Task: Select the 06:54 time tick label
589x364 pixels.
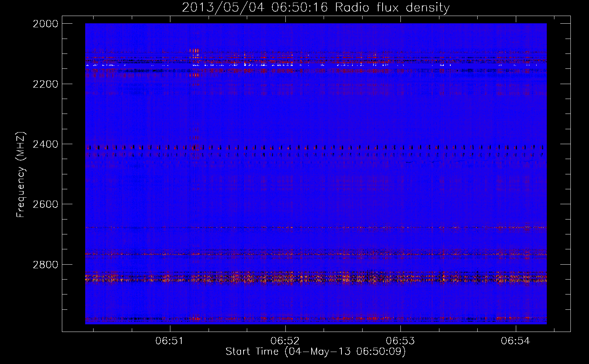Action: pyautogui.click(x=515, y=341)
